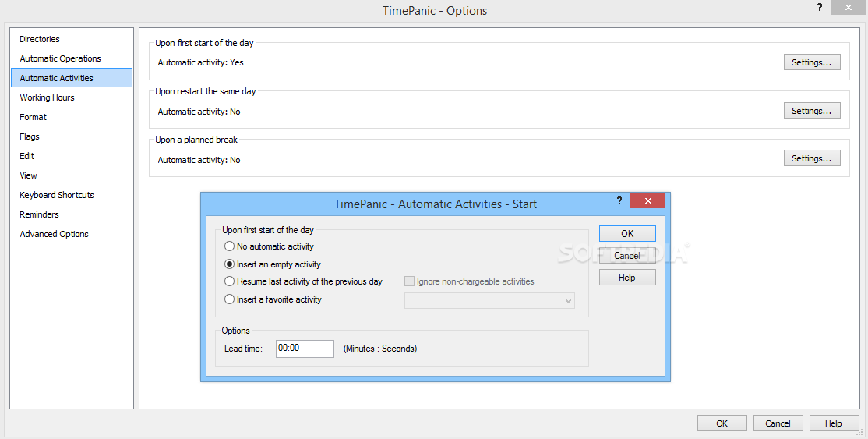Screen dimensions: 868x439
Task: Click Cancel in the Options window
Action: tap(778, 423)
